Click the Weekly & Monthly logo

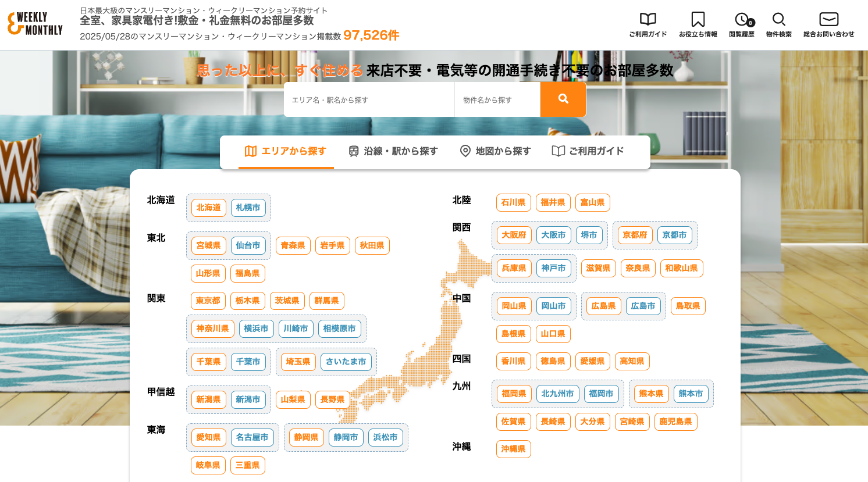pos(35,24)
